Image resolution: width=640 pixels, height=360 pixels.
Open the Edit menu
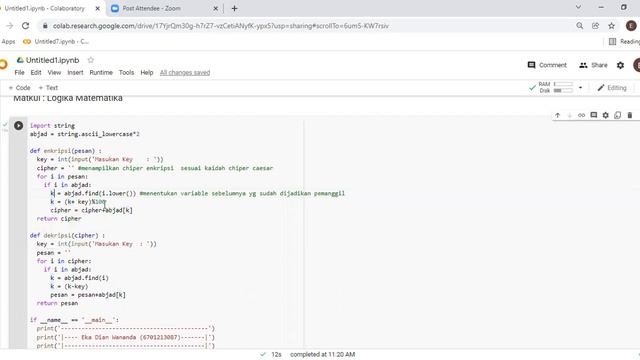pos(36,73)
